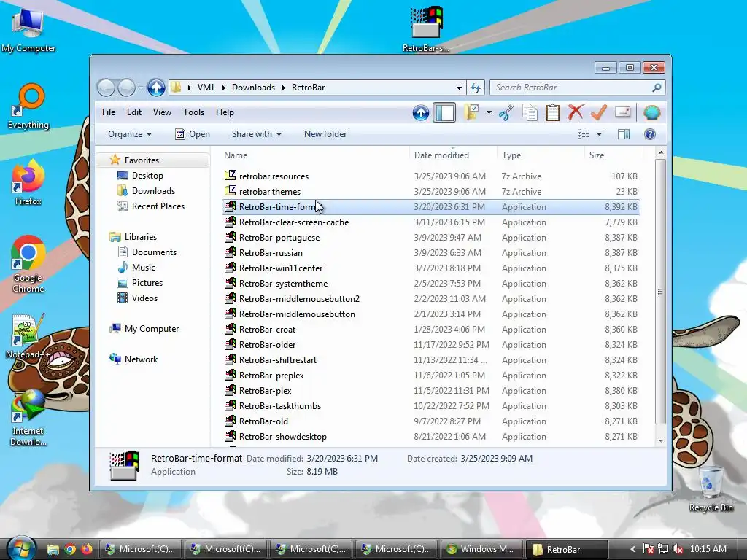Open the Tools menu
The image size is (747, 560).
click(x=193, y=112)
